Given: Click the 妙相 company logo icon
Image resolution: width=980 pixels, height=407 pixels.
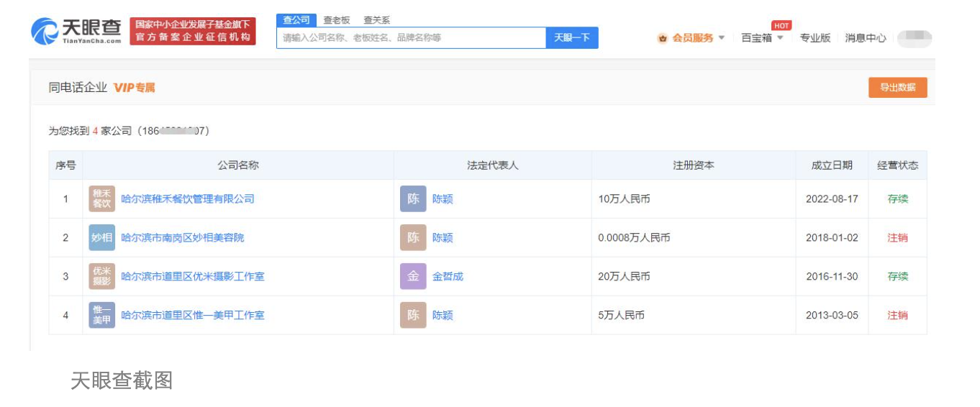Looking at the screenshot, I should click(101, 238).
